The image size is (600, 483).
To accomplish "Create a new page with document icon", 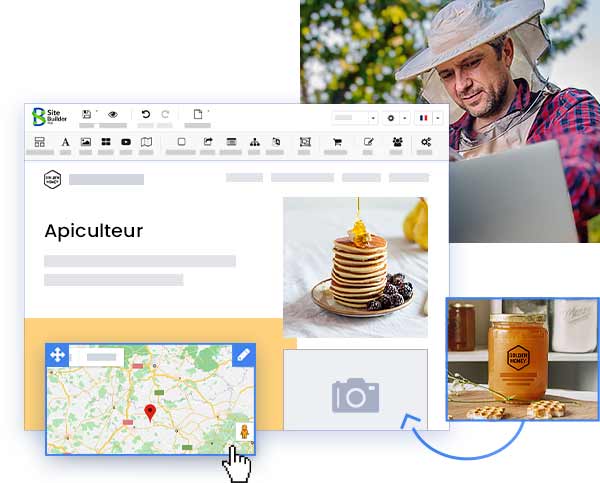I will 198,114.
